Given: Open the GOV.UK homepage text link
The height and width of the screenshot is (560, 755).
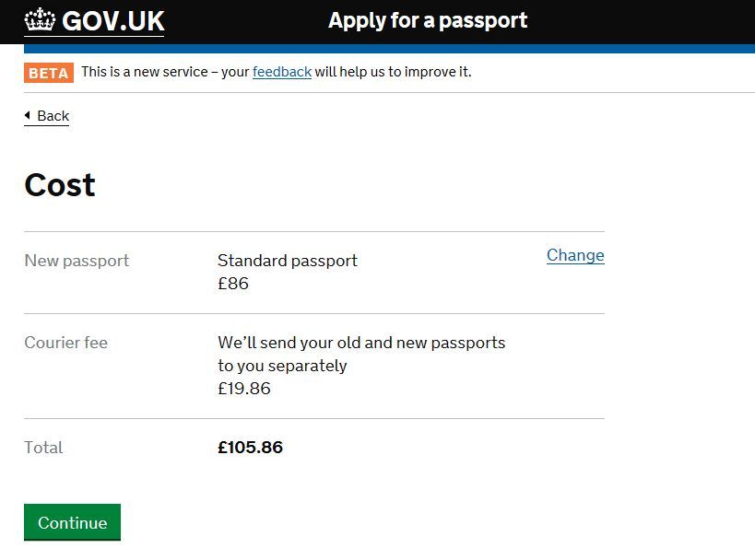Looking at the screenshot, I should pos(112,20).
